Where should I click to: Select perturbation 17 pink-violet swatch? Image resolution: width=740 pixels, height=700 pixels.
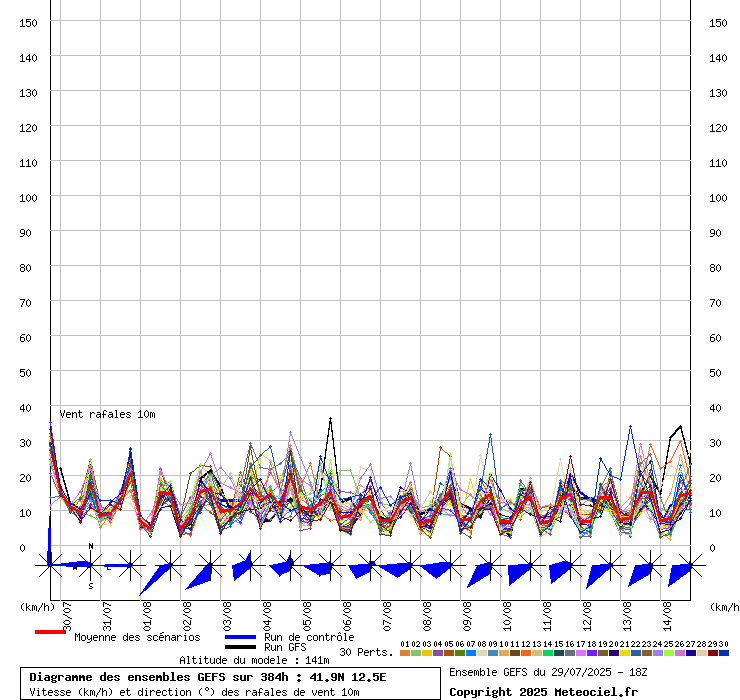[x=580, y=653]
